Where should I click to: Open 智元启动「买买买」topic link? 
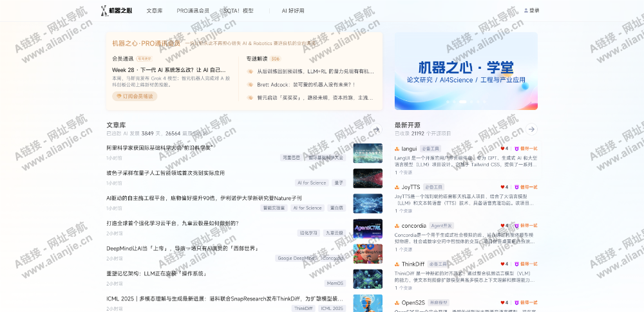[315, 98]
